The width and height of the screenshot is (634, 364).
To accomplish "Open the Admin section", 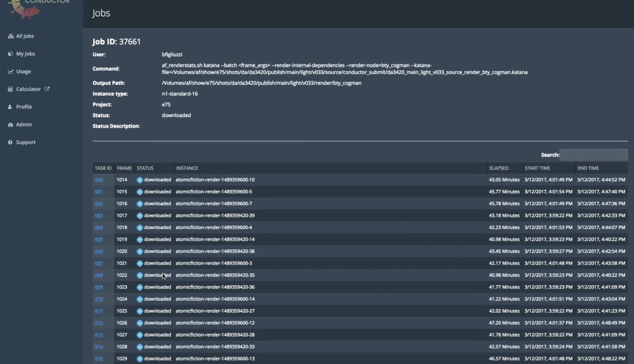I will pos(24,125).
